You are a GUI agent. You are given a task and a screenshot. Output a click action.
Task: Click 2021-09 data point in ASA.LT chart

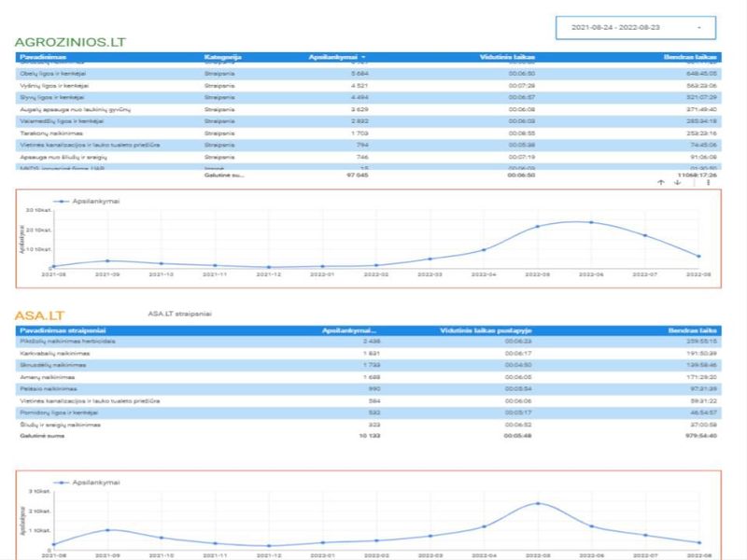pyautogui.click(x=107, y=530)
